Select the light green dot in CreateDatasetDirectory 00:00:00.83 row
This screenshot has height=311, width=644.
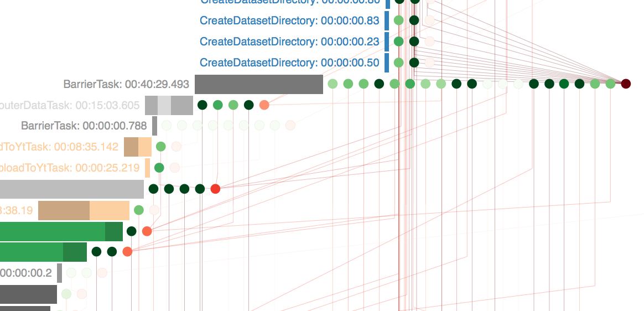point(398,20)
